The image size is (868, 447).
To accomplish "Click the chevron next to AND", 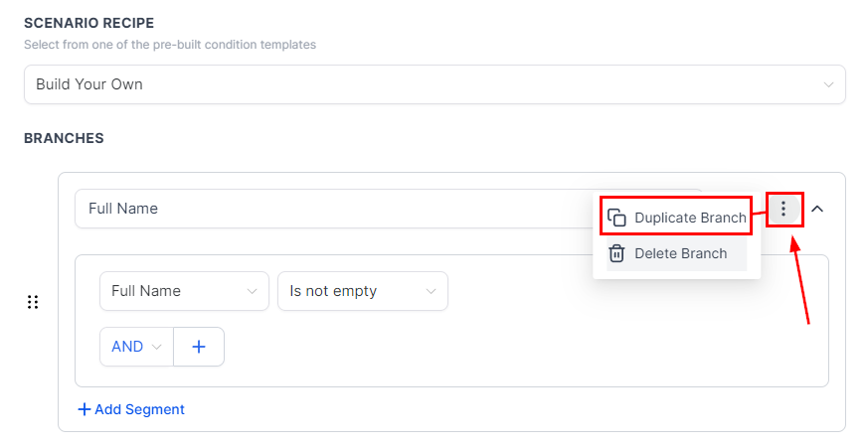I will 157,347.
